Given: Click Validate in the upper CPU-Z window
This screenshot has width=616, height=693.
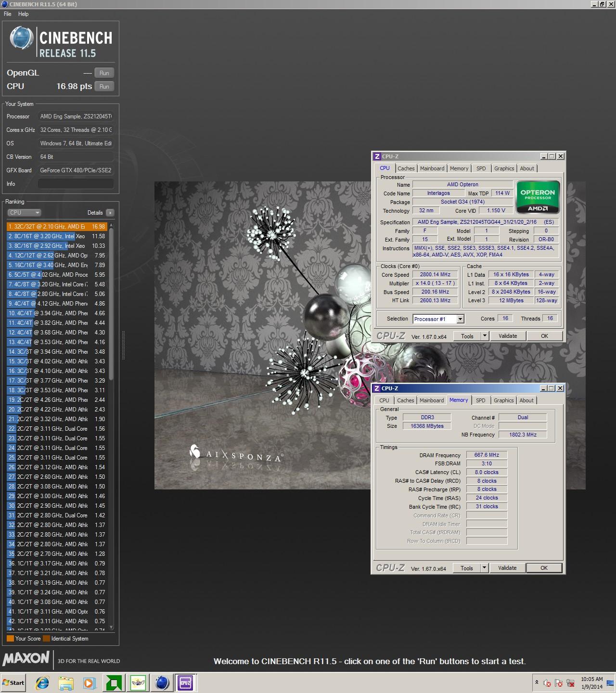Looking at the screenshot, I should pyautogui.click(x=508, y=336).
